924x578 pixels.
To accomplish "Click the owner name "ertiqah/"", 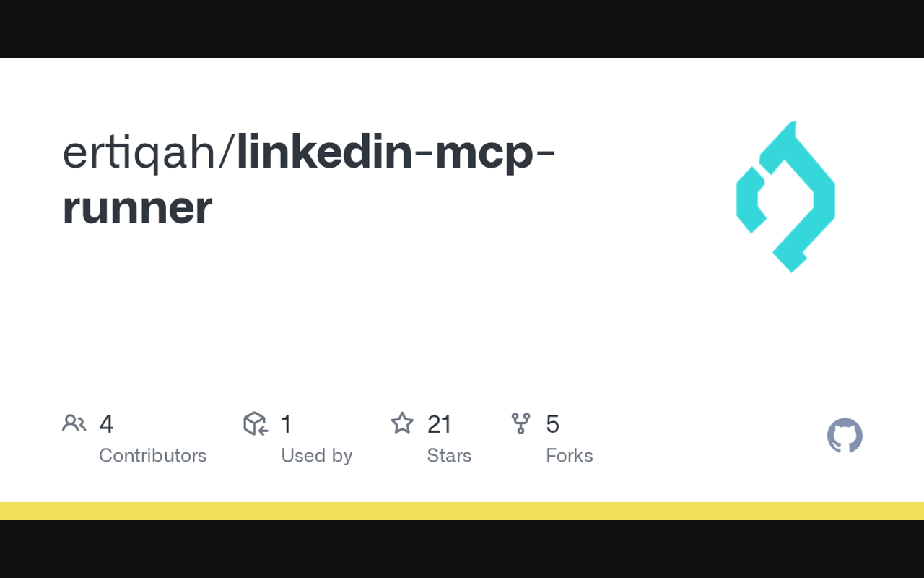I will pos(149,153).
